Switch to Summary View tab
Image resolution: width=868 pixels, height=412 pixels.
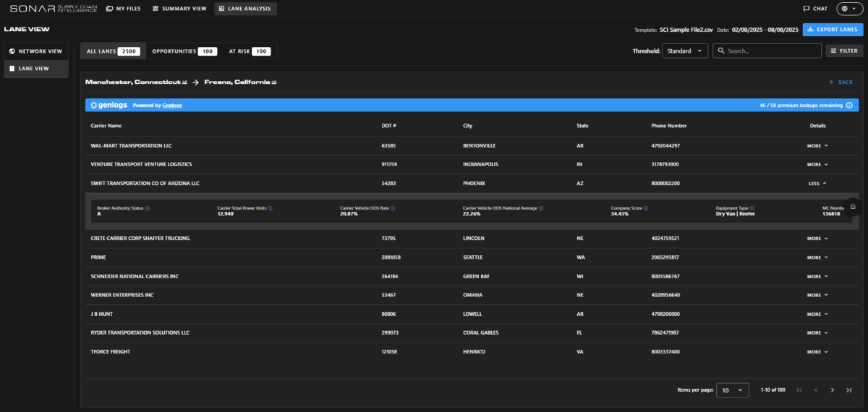(x=179, y=9)
